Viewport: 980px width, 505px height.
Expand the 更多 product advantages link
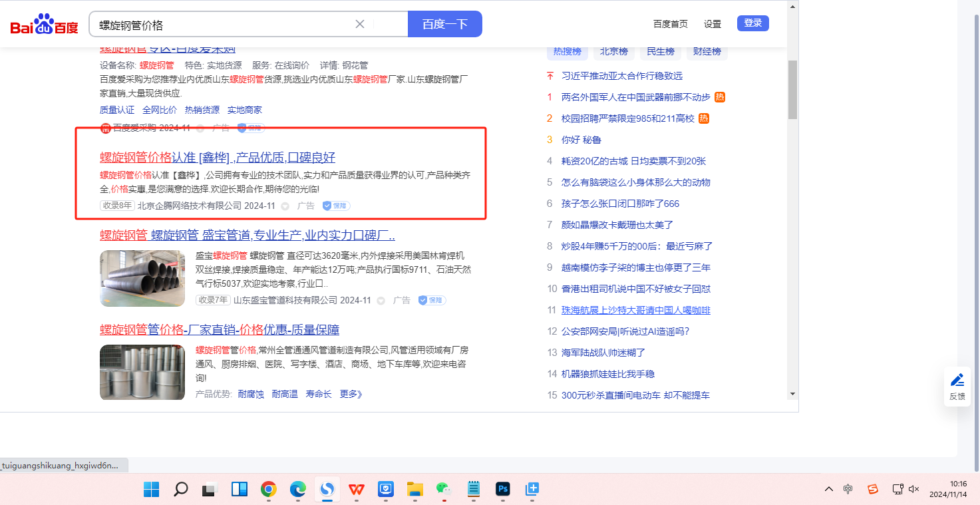point(351,394)
